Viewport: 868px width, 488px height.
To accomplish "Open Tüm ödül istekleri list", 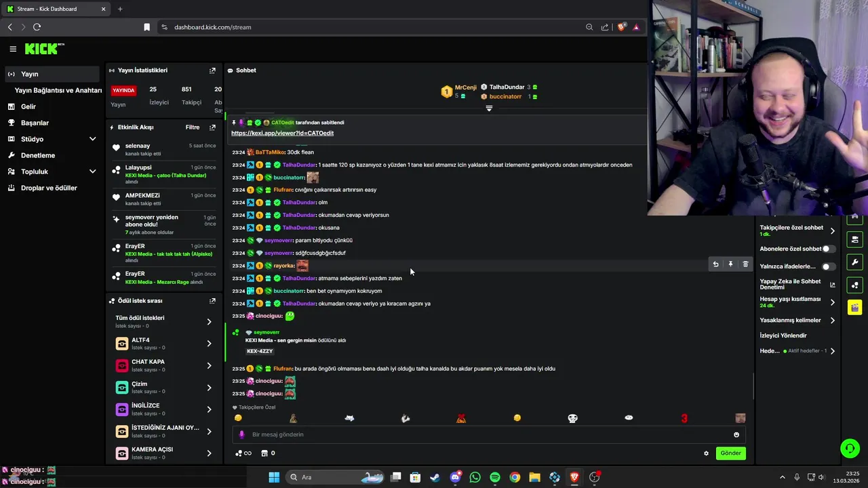I will tap(163, 322).
